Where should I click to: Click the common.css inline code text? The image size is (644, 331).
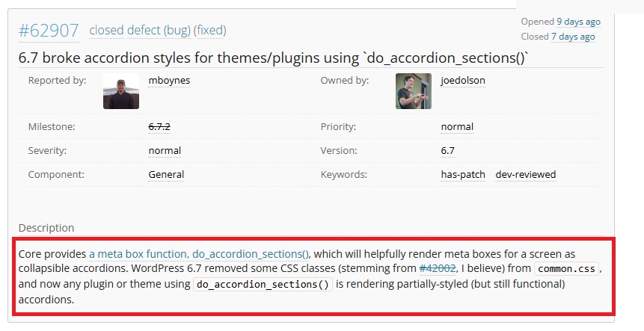(x=567, y=268)
